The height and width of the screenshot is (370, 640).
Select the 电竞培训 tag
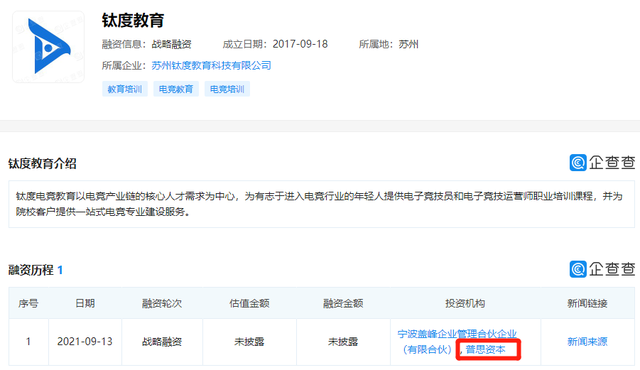coord(227,89)
